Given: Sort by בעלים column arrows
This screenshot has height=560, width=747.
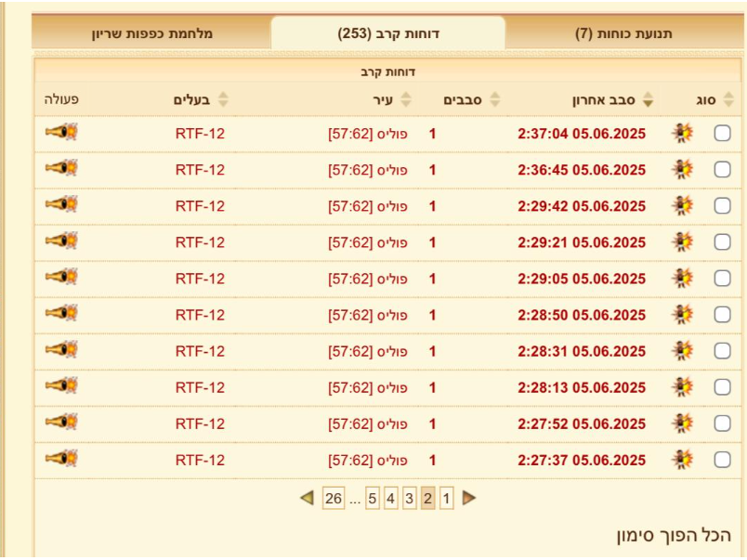Looking at the screenshot, I should (223, 99).
